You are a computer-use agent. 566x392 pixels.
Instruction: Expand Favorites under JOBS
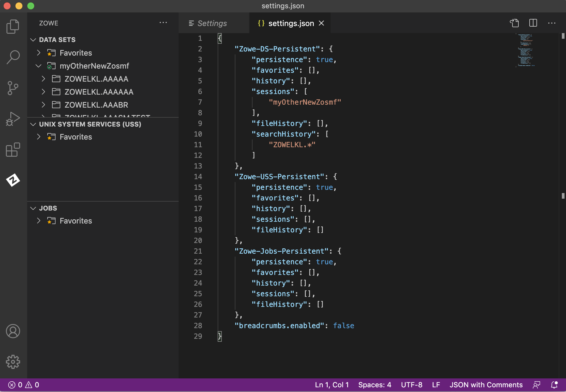pos(38,221)
